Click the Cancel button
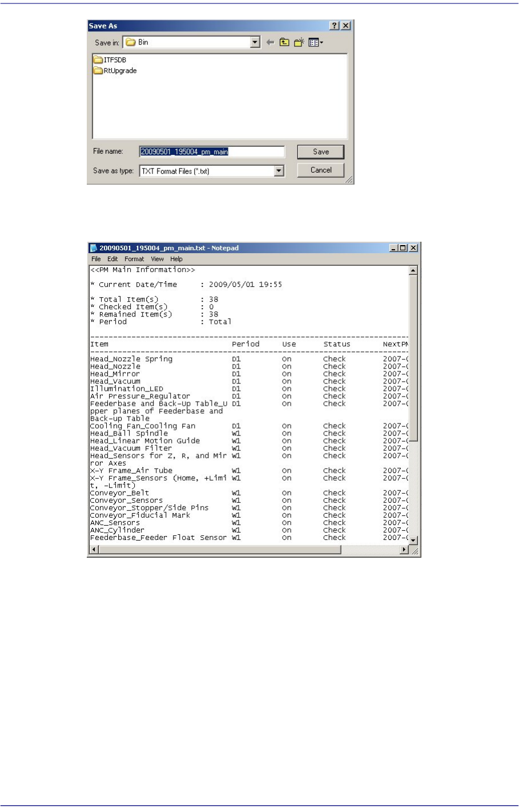519x812 pixels. [x=321, y=170]
